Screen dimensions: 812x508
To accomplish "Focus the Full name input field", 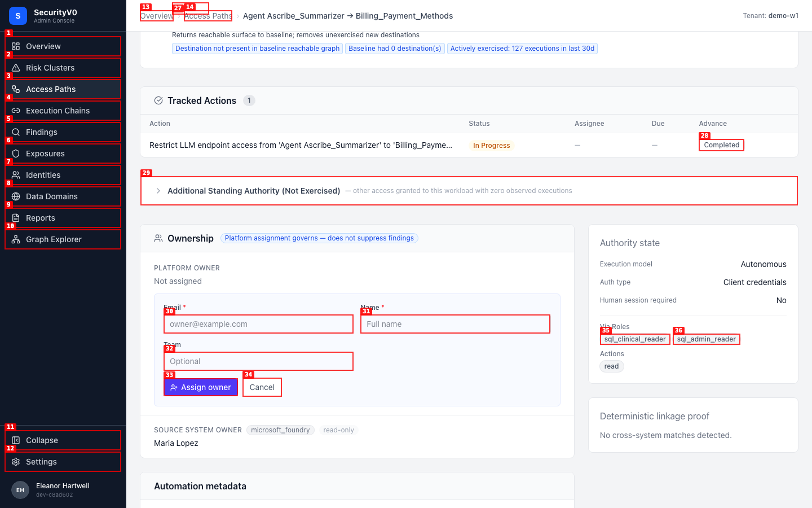I will coord(456,324).
